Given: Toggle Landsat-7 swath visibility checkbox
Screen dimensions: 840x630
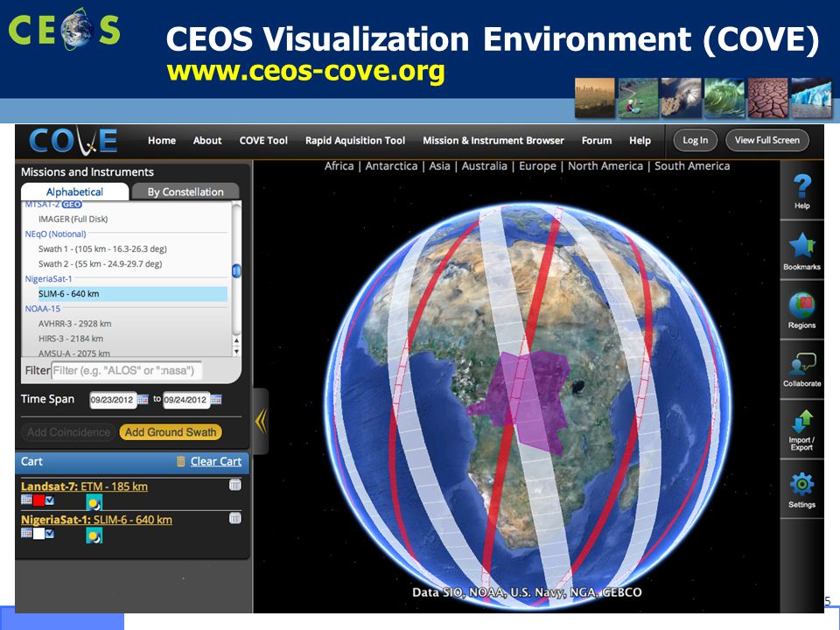Looking at the screenshot, I should tap(50, 500).
